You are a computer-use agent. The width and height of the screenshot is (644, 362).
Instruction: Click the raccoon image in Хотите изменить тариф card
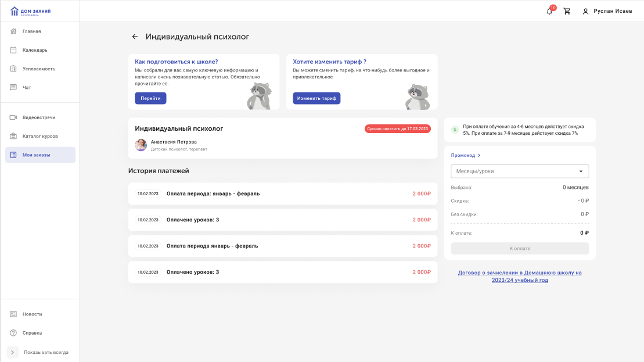[x=418, y=96]
